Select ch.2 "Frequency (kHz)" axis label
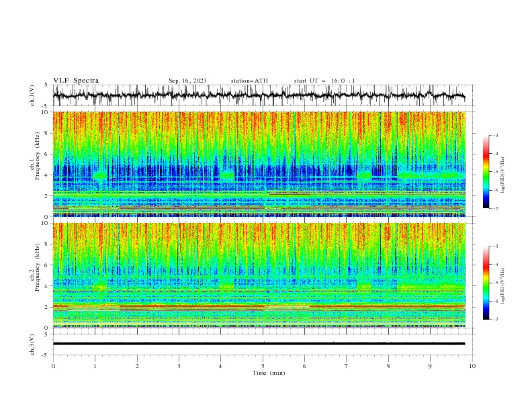This screenshot has width=532, height=411. 38,267
